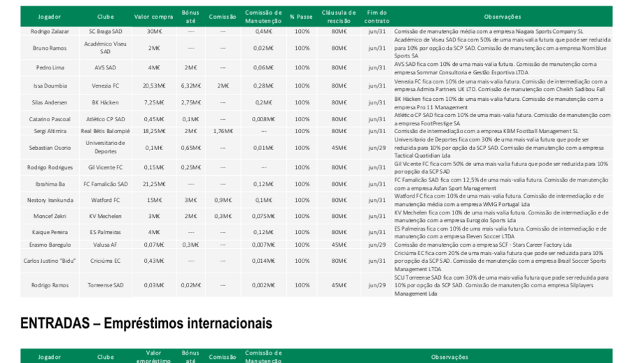The image size is (644, 363).
Task: Click the 'Cláusula de rescisão' column header
Action: [339, 17]
